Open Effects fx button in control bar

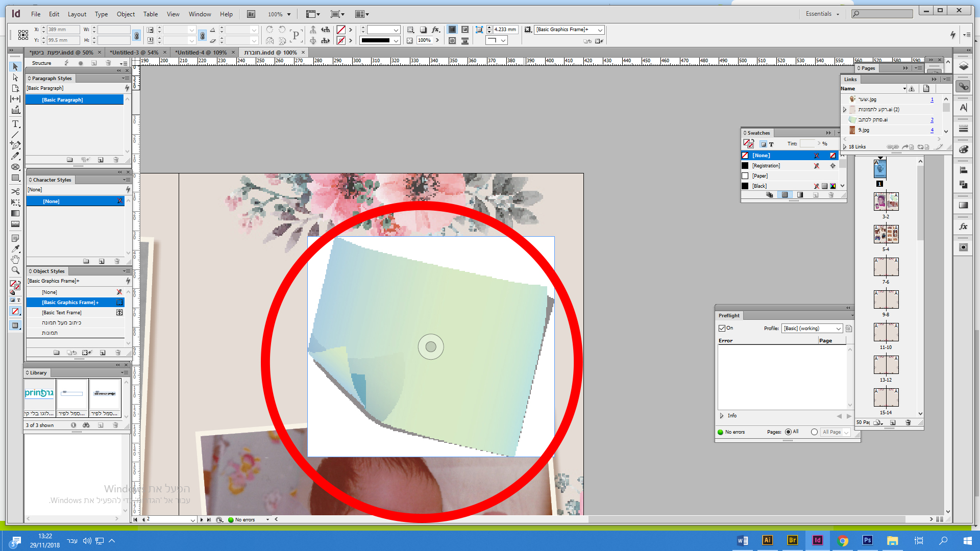coord(435,30)
